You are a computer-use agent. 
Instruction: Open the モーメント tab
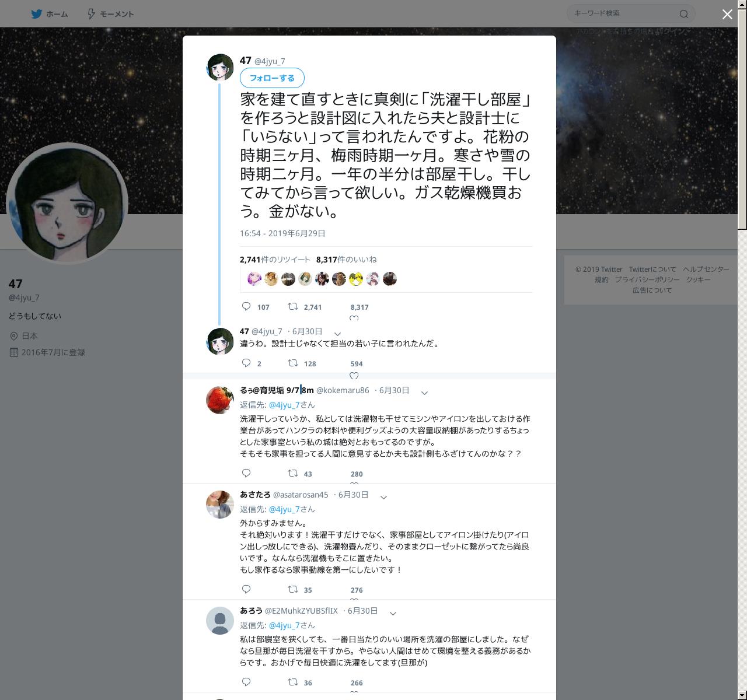point(110,13)
